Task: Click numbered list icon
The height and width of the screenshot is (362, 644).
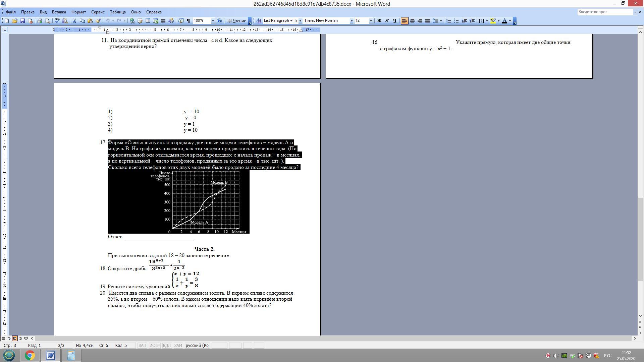Action: click(449, 21)
